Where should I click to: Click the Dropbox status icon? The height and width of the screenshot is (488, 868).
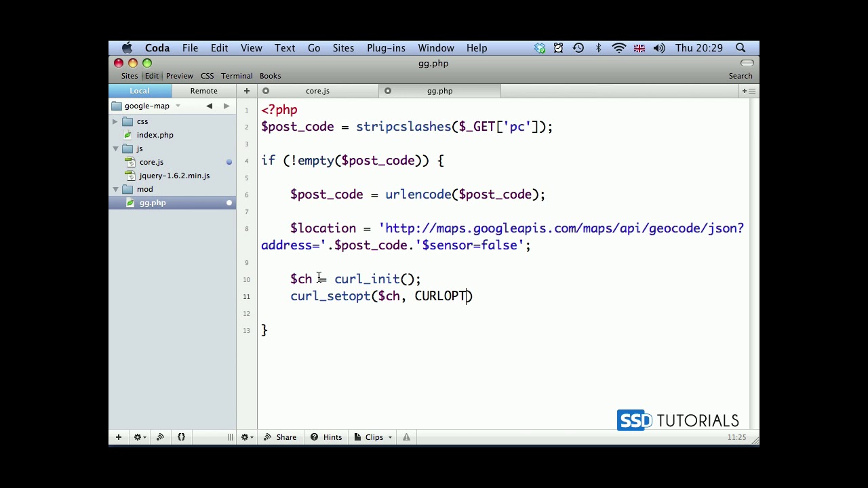(539, 48)
